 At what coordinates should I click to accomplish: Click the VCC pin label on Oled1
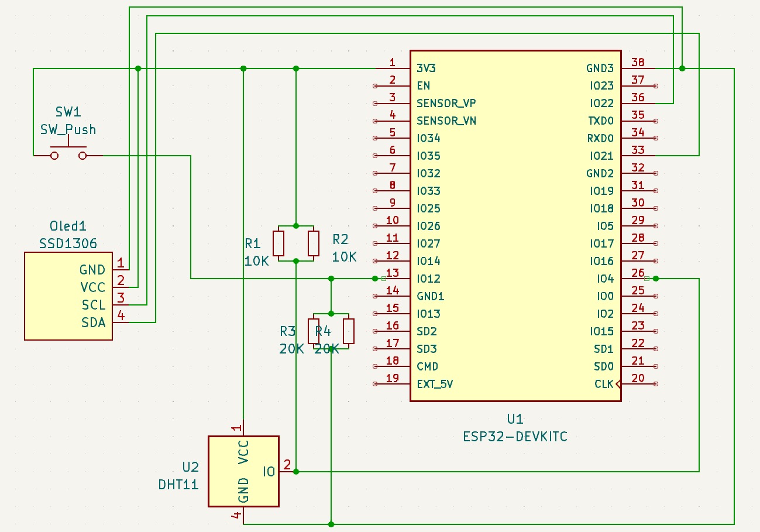click(x=93, y=287)
